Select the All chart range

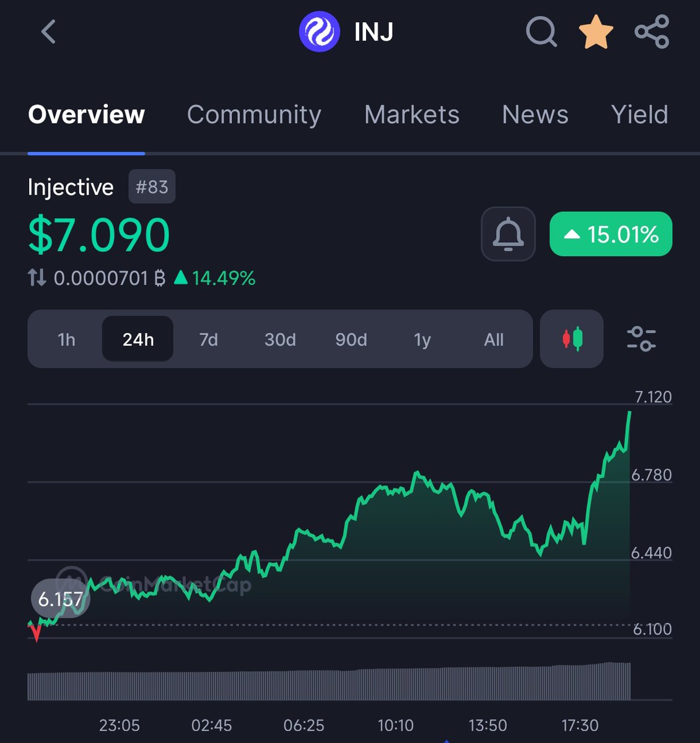tap(494, 339)
